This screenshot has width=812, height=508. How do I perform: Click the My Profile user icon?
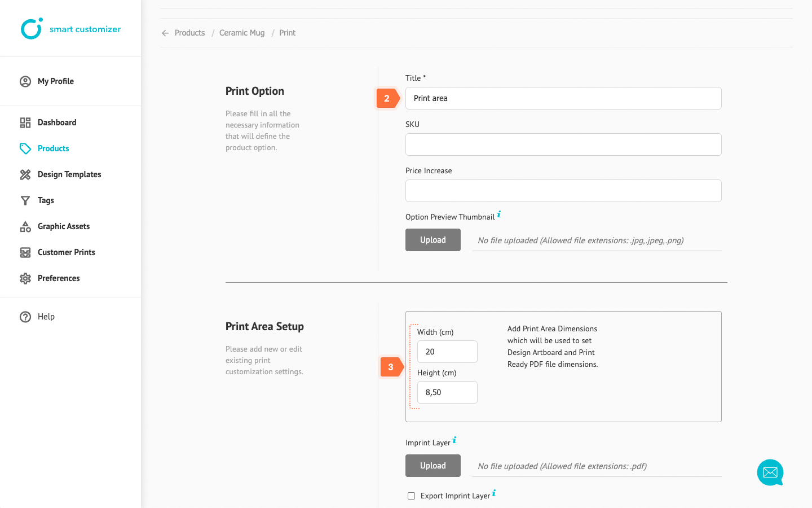[x=25, y=81]
